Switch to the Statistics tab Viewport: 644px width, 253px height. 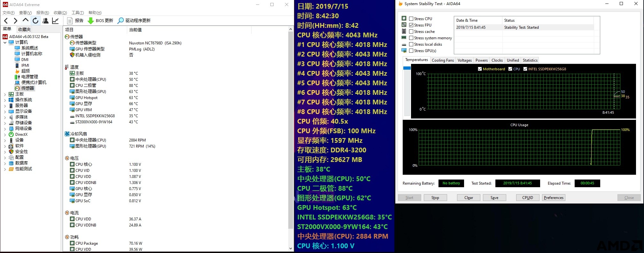[x=530, y=60]
